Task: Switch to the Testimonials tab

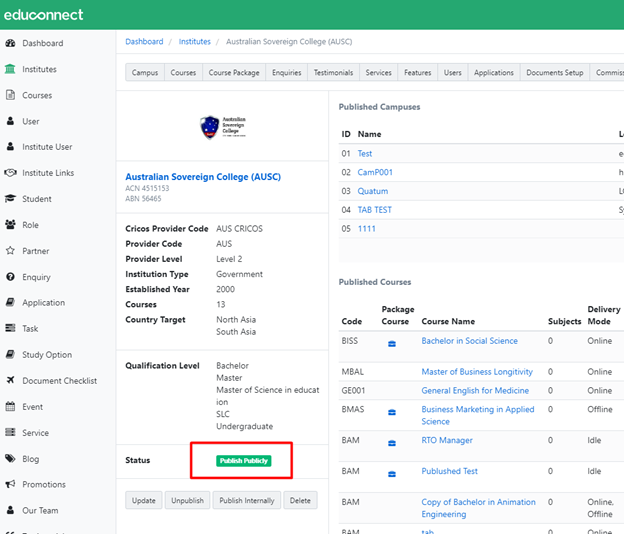Action: 333,73
